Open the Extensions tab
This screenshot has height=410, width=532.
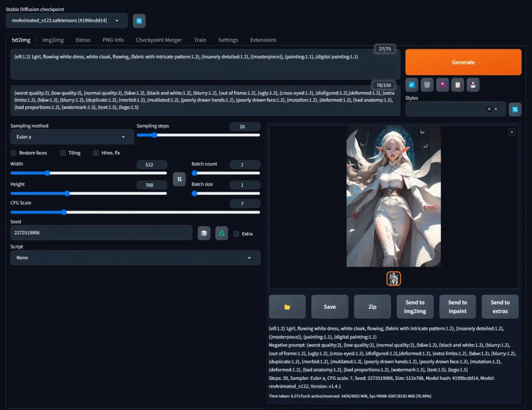(263, 40)
